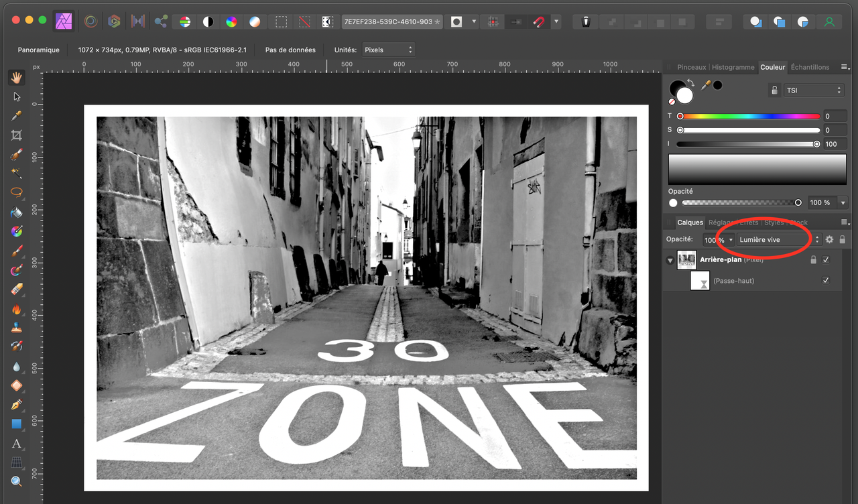Switch to the Photo Persona icon
Image resolution: width=858 pixels, height=504 pixels.
[65, 21]
